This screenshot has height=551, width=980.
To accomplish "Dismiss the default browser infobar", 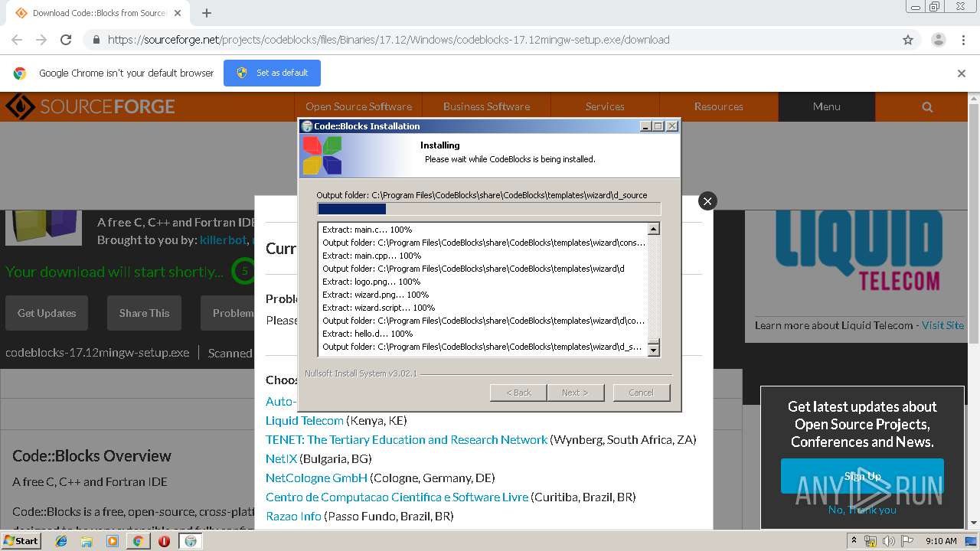I will (x=962, y=73).
